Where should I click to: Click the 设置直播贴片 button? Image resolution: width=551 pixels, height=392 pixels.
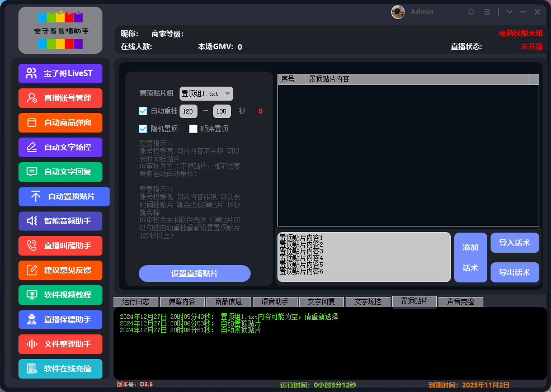[x=195, y=272]
